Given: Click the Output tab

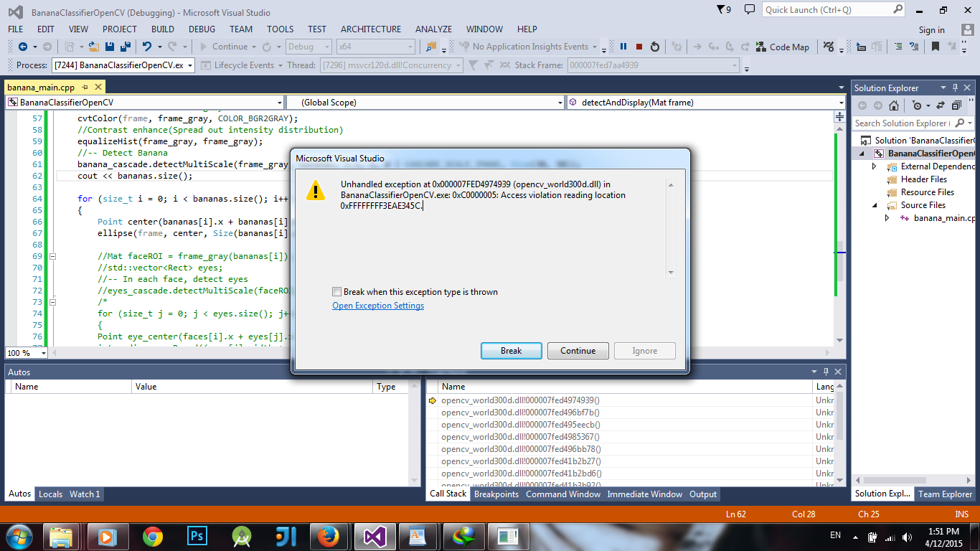Looking at the screenshot, I should click(x=703, y=494).
